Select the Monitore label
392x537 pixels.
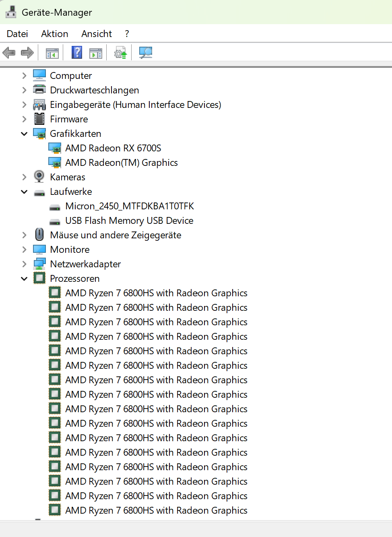point(70,250)
